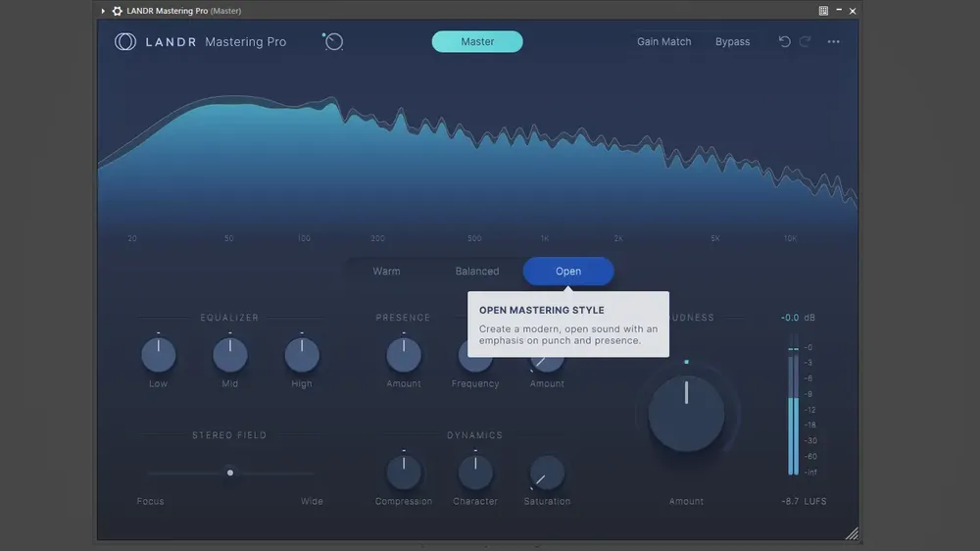Click the Equalizer Low knob

tap(158, 355)
